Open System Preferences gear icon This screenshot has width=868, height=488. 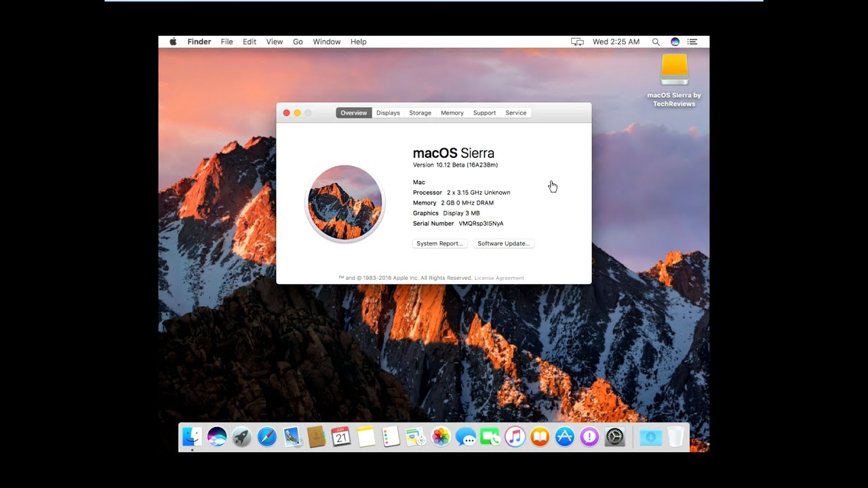pos(614,437)
